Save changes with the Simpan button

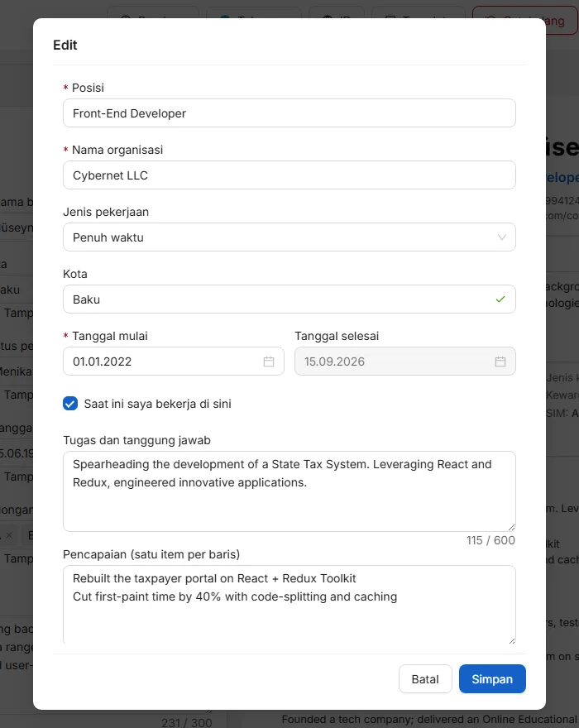(x=492, y=679)
